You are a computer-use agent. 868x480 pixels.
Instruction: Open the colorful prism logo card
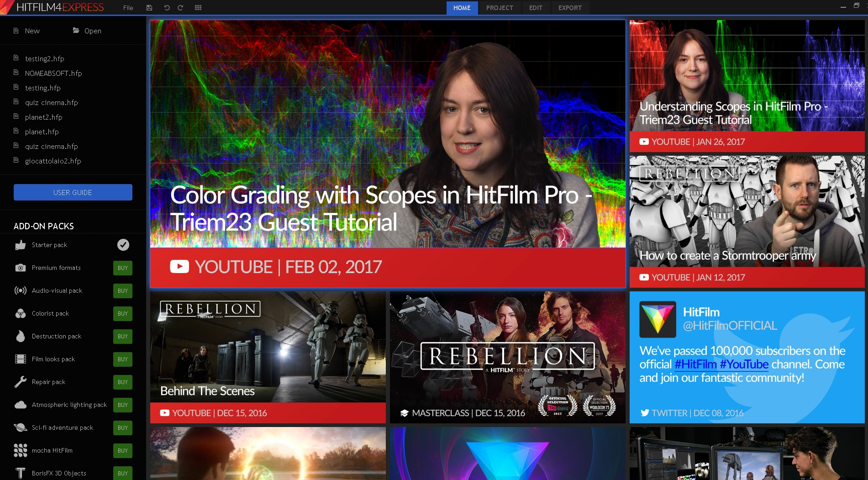coord(508,454)
